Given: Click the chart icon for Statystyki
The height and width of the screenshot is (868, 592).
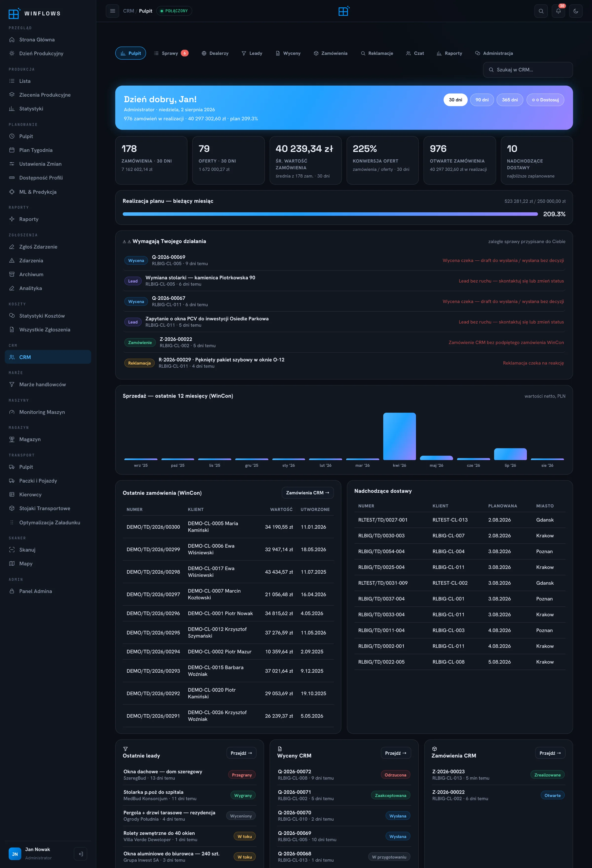Looking at the screenshot, I should (12, 109).
